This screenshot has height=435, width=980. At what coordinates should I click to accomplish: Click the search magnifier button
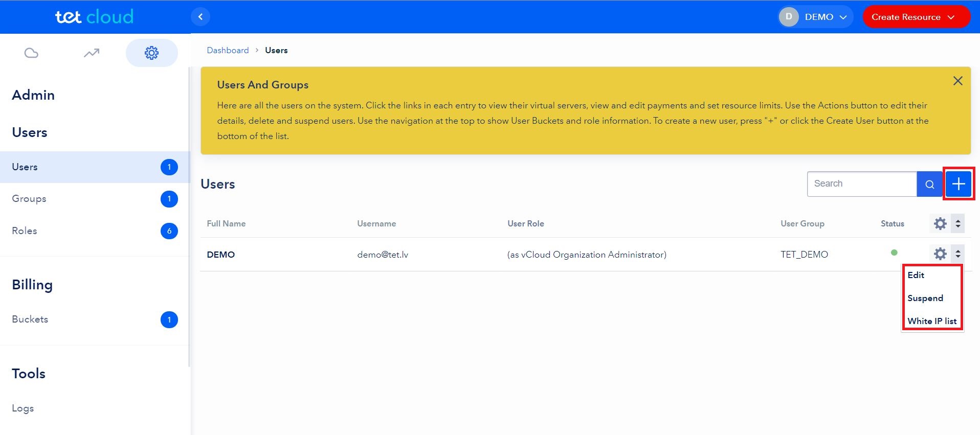[930, 184]
